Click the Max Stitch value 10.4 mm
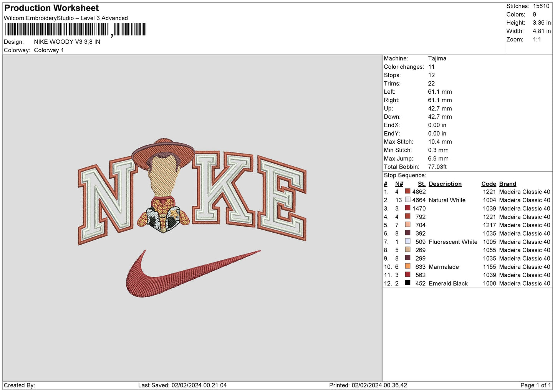Screen dimensions: 555x392 coord(440,142)
